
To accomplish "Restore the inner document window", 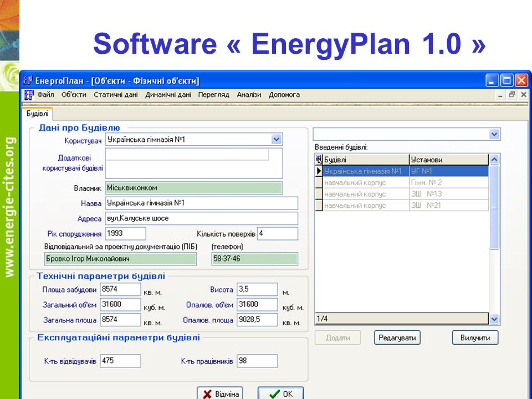I will tap(511, 95).
